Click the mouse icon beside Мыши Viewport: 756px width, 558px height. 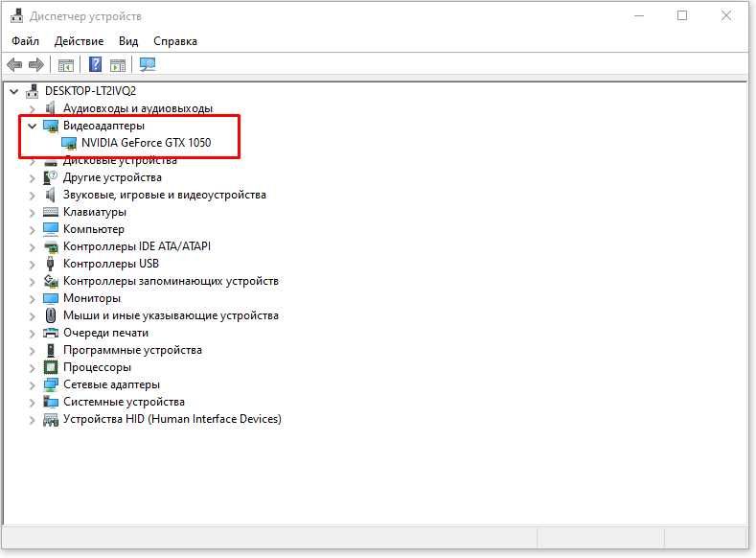pos(51,315)
